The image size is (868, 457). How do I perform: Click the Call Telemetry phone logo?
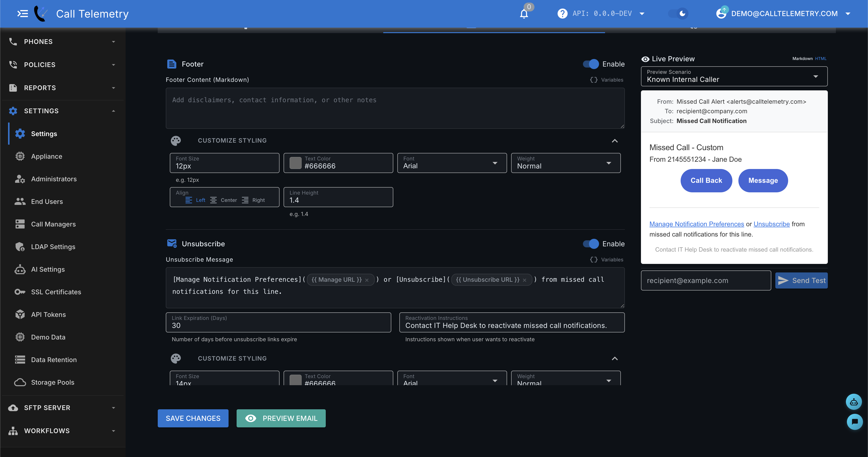pos(41,14)
